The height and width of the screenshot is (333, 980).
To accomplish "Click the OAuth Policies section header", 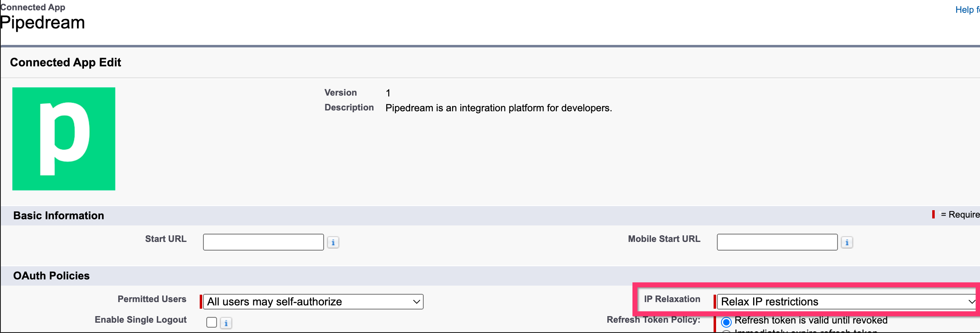I will tap(51, 276).
